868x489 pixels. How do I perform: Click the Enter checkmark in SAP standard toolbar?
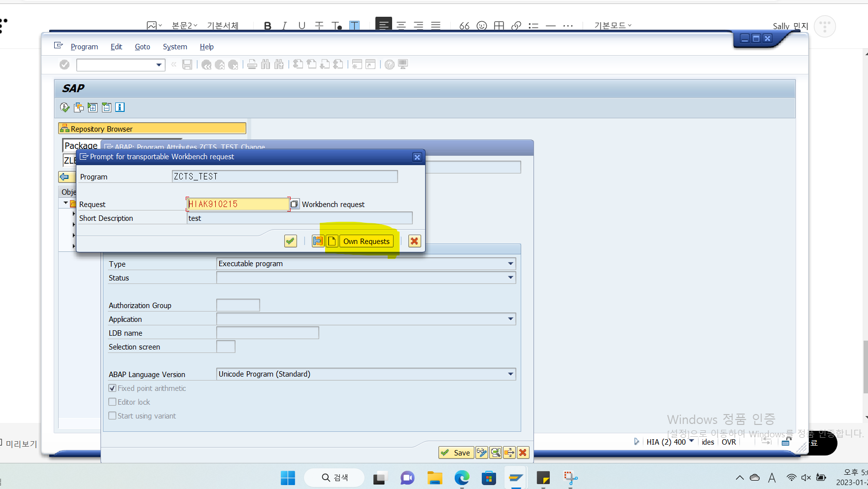pos(65,65)
